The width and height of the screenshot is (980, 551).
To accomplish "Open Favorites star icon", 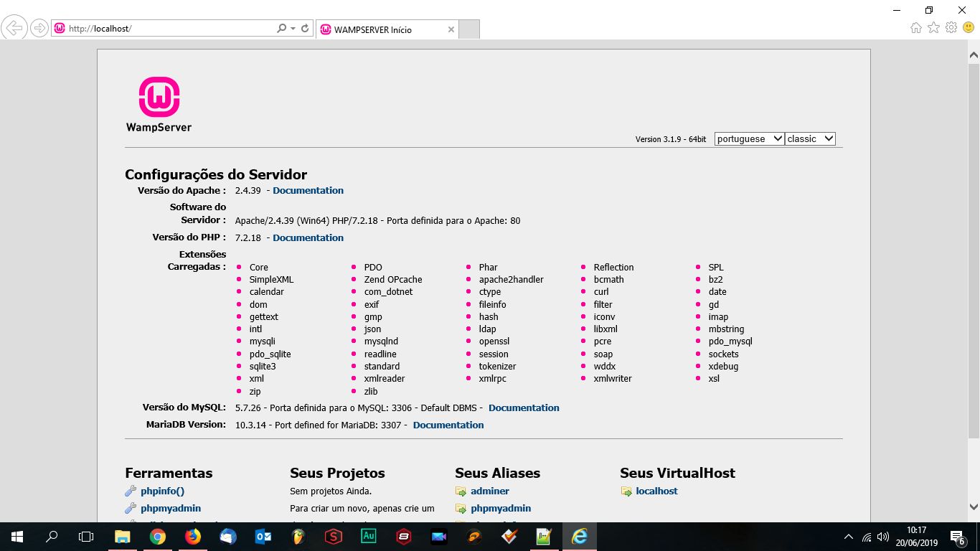I will point(933,28).
